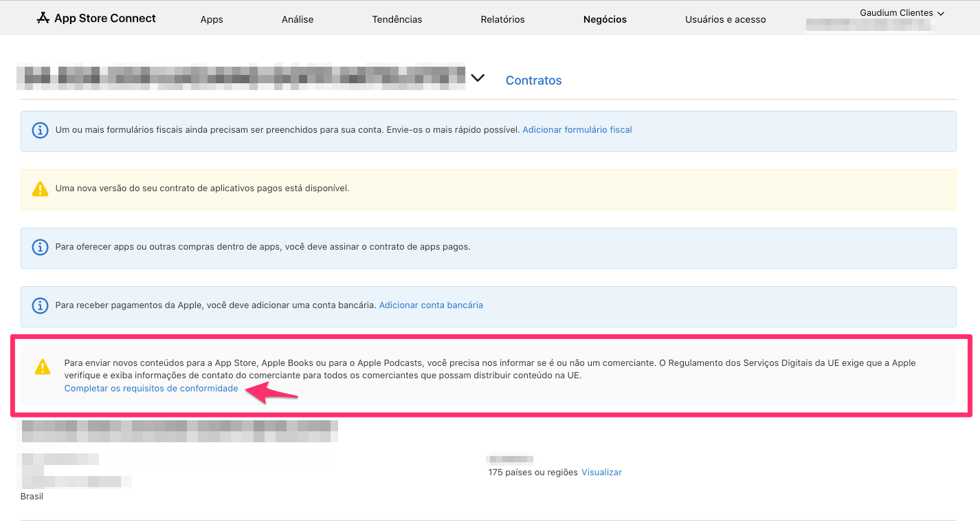Click info icon in bank account banner
Screen dimensions: 980x531
(41, 305)
